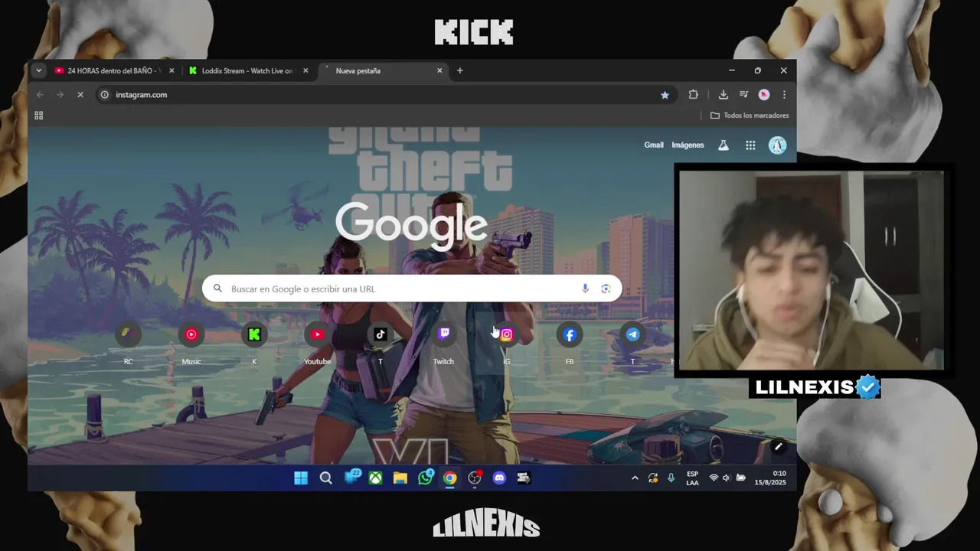The height and width of the screenshot is (551, 980).
Task: Open the Facebook FB shortcut
Action: [x=570, y=334]
